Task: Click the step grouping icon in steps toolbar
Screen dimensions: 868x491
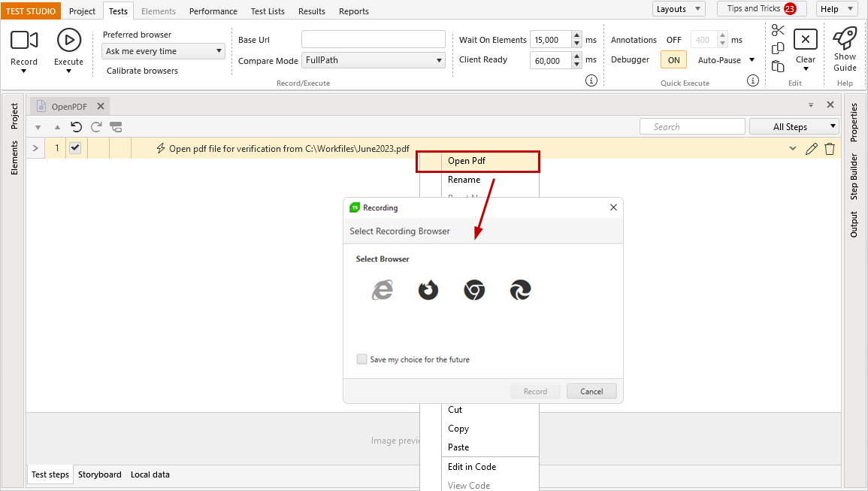Action: pos(116,127)
